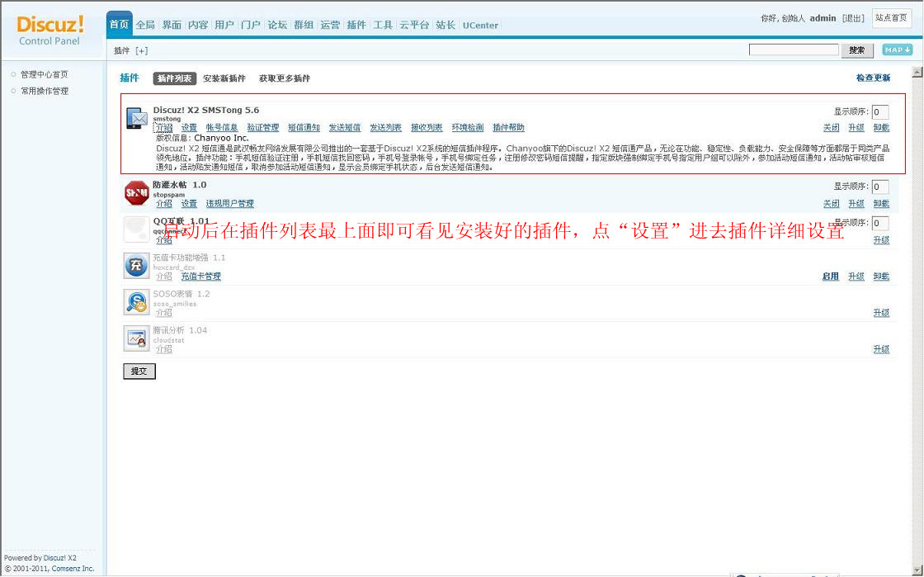Open 设置 for the SMSTong plugin
Image resolution: width=924 pixels, height=577 pixels.
[189, 127]
